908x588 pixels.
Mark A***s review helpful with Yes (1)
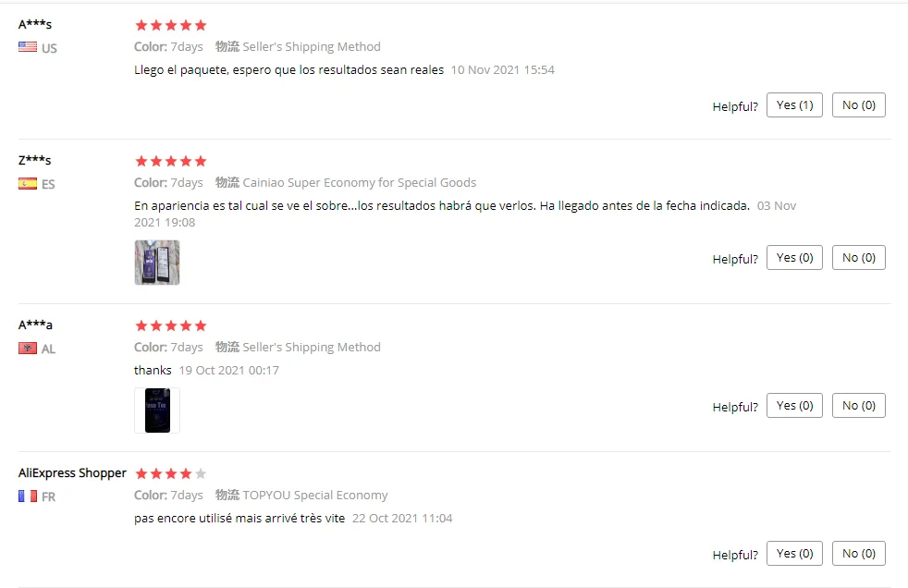click(794, 104)
